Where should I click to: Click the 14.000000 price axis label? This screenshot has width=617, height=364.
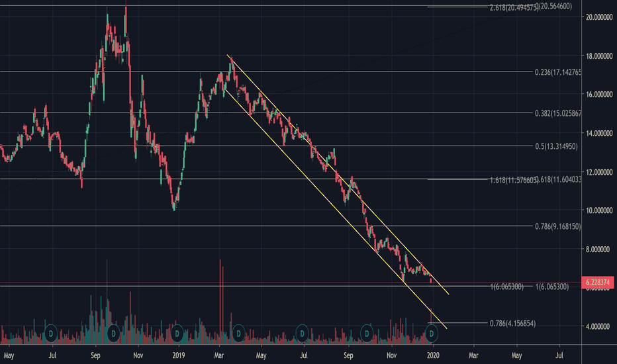[599, 134]
